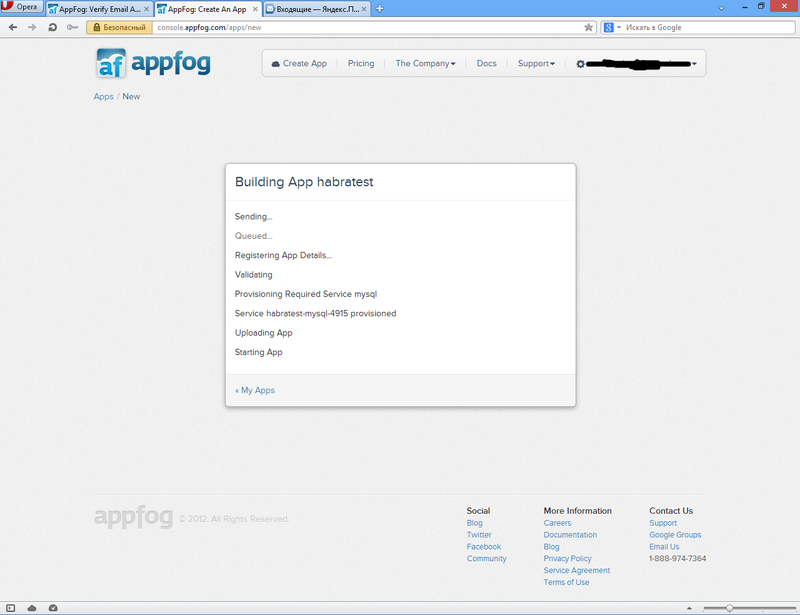The width and height of the screenshot is (800, 615).
Task: Click the Opera Link cloud icon in status bar
Action: coord(32,608)
